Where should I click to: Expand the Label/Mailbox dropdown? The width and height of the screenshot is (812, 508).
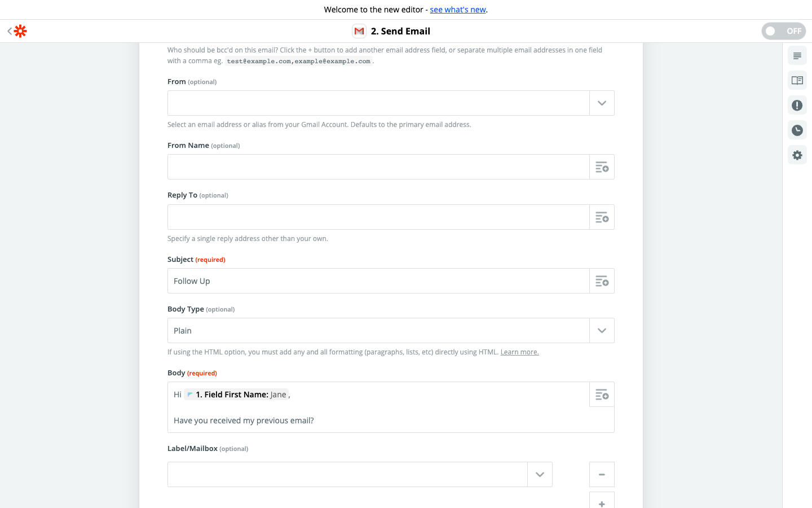540,475
